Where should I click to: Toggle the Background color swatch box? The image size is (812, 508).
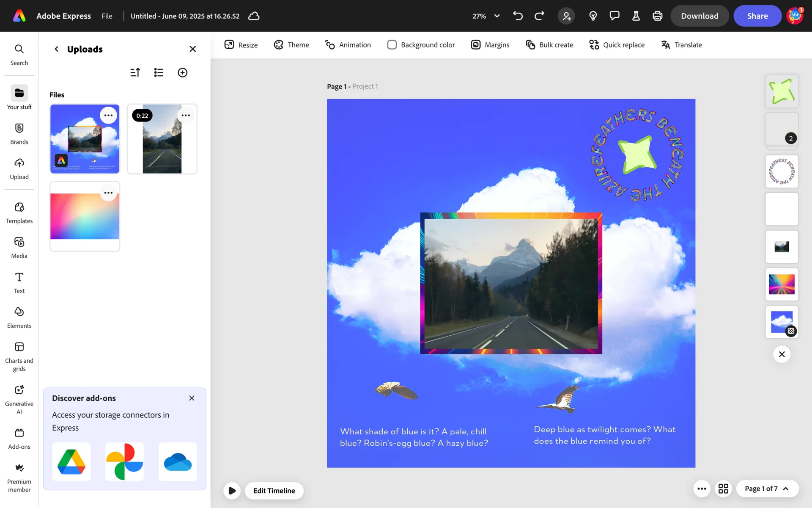(x=392, y=45)
